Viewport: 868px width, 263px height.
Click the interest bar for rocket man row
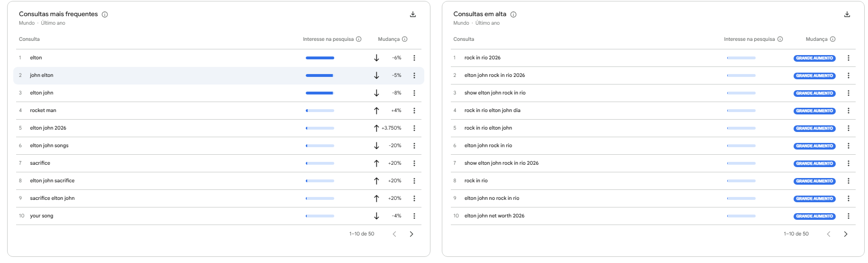[x=320, y=111]
